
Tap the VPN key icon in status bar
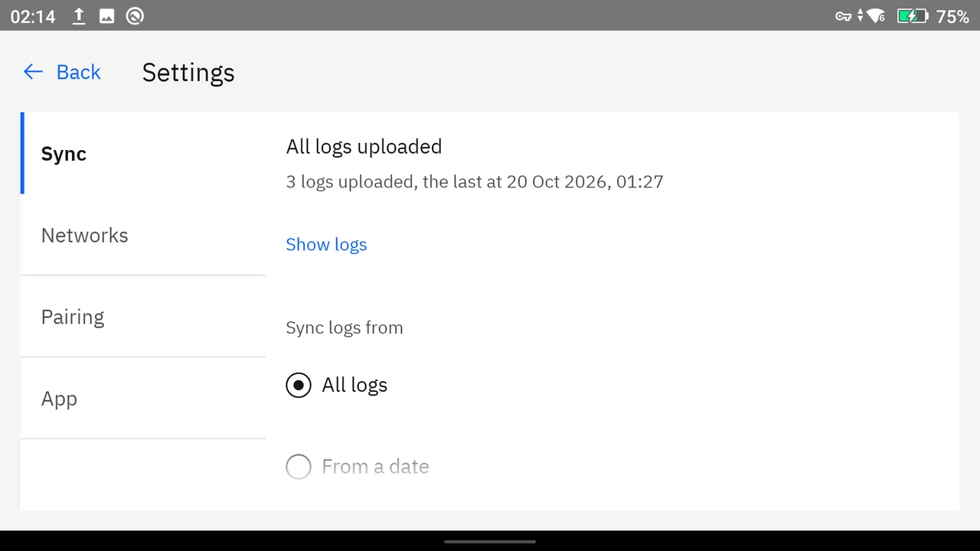point(843,16)
